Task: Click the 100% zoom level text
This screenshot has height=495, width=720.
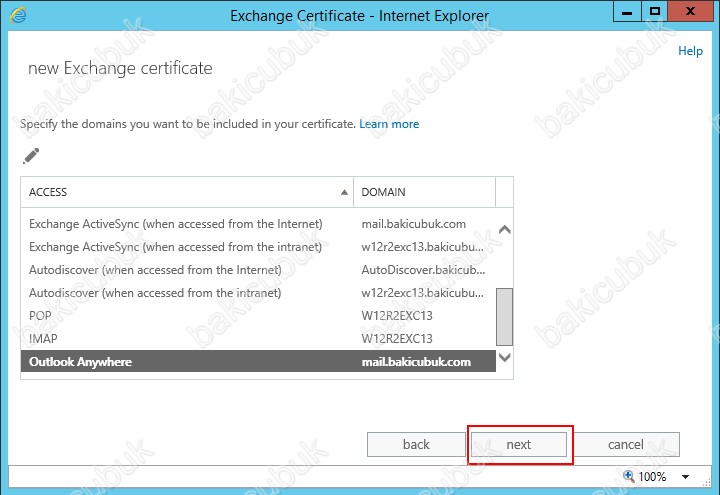Action: (652, 477)
